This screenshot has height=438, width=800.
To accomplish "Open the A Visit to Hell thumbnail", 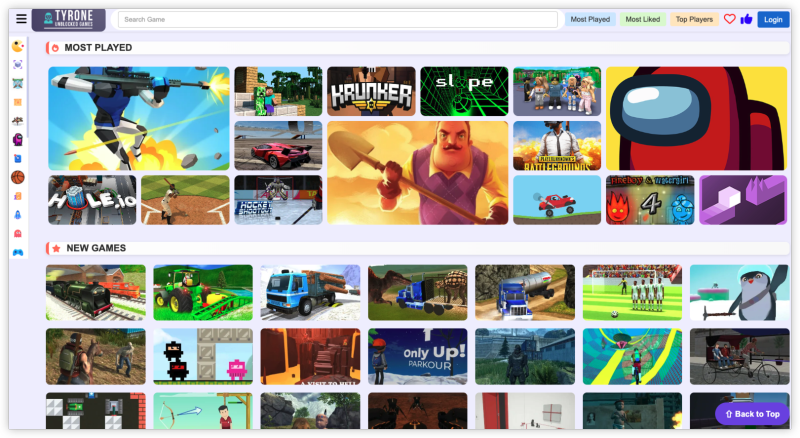I will (x=310, y=356).
